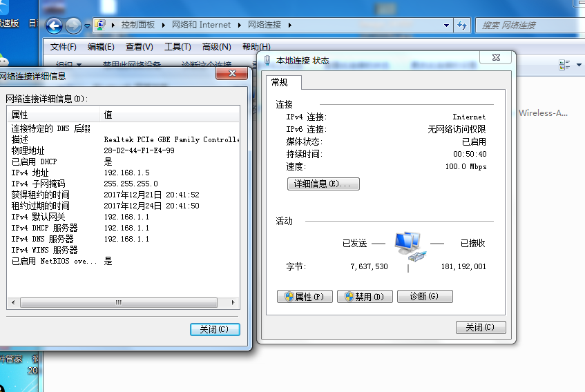Select the 连接特定的 DNS 后缀 row

click(x=124, y=128)
